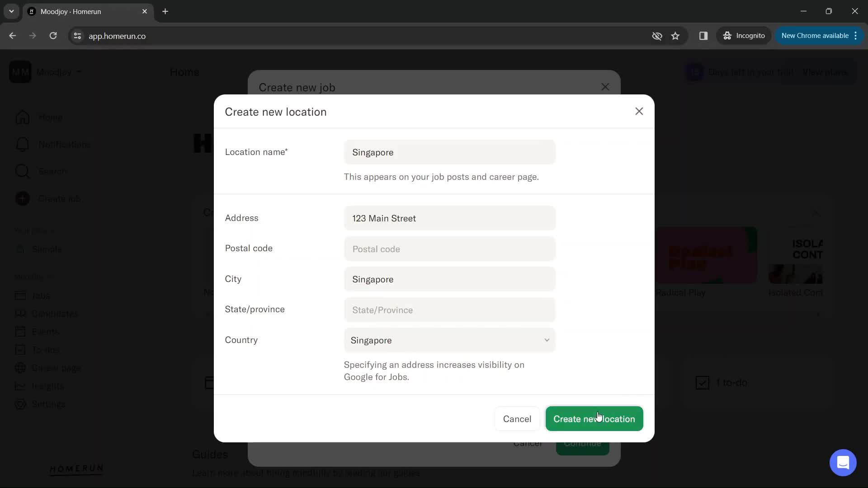
Task: Click the Location name input field
Action: [x=449, y=152]
